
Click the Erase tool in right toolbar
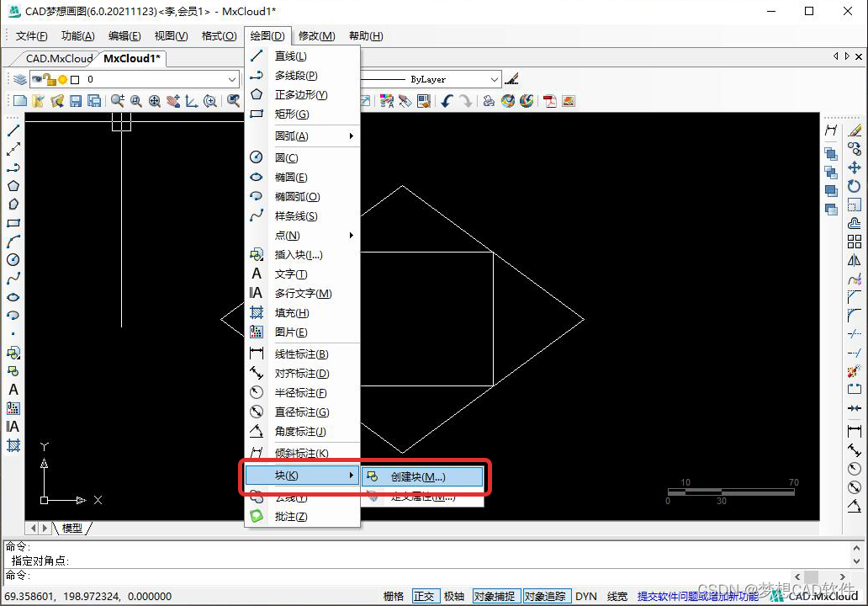[855, 130]
